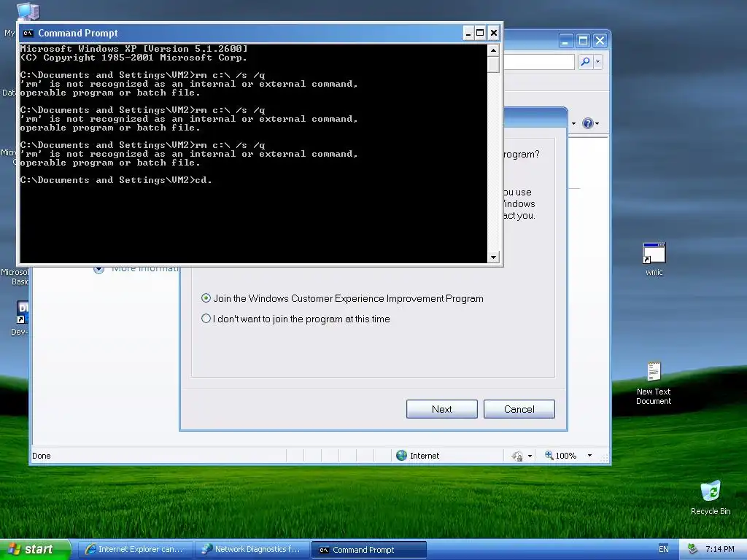Screen dimensions: 747x560
Task: Open Command Prompt title bar system icon
Action: point(28,33)
